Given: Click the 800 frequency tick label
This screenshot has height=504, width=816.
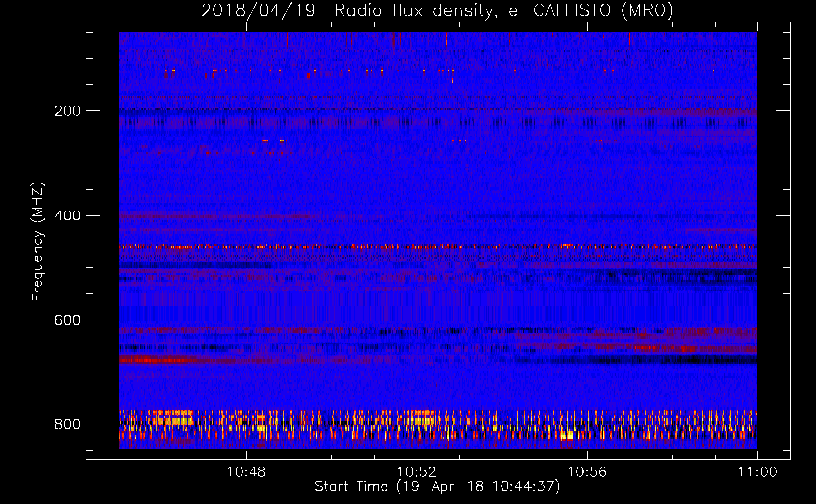Looking at the screenshot, I should pos(68,424).
